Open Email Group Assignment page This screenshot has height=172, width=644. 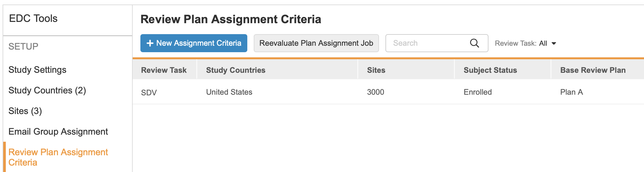[58, 132]
